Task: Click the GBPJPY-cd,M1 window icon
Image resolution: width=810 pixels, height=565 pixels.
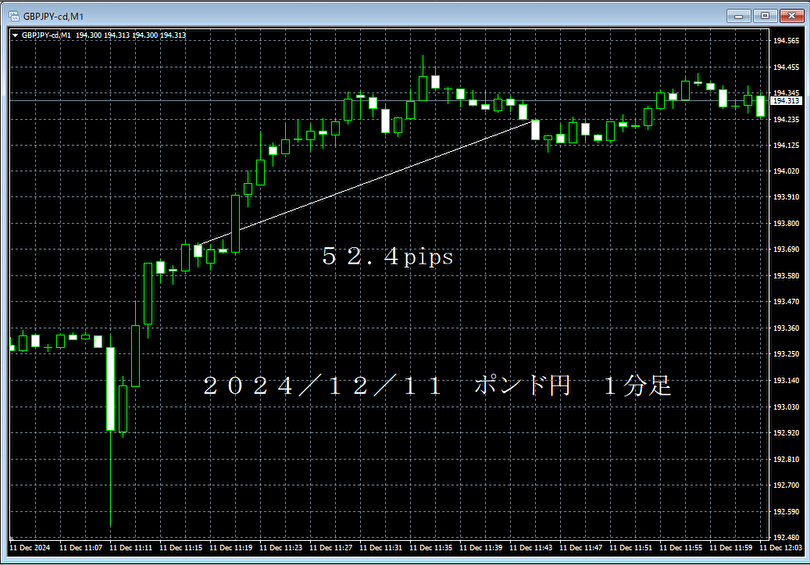Action: tap(13, 16)
